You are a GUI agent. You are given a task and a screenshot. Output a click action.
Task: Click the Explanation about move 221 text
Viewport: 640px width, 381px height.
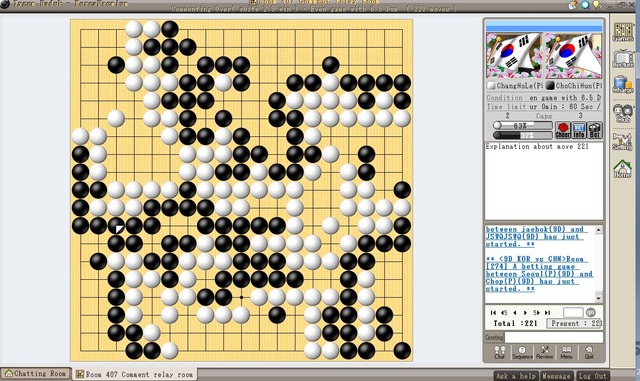click(537, 146)
